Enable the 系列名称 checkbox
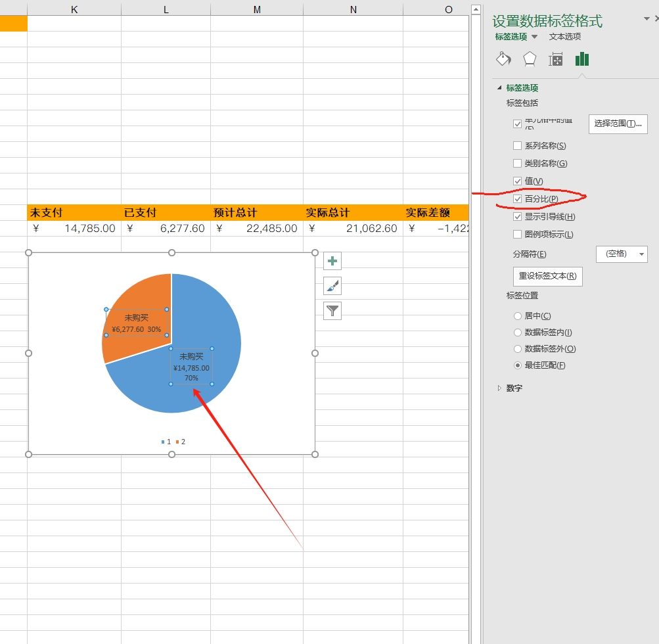The width and height of the screenshot is (659, 644). 518,146
